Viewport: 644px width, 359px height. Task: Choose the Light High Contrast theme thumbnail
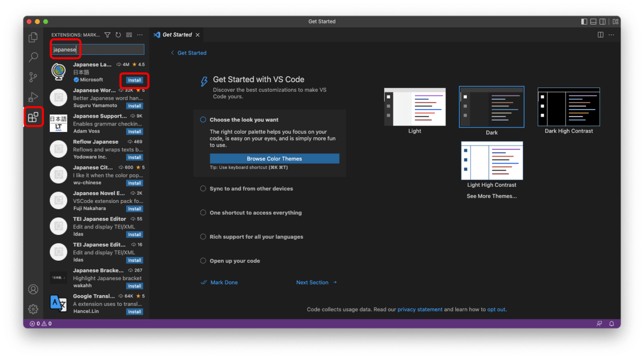492,160
